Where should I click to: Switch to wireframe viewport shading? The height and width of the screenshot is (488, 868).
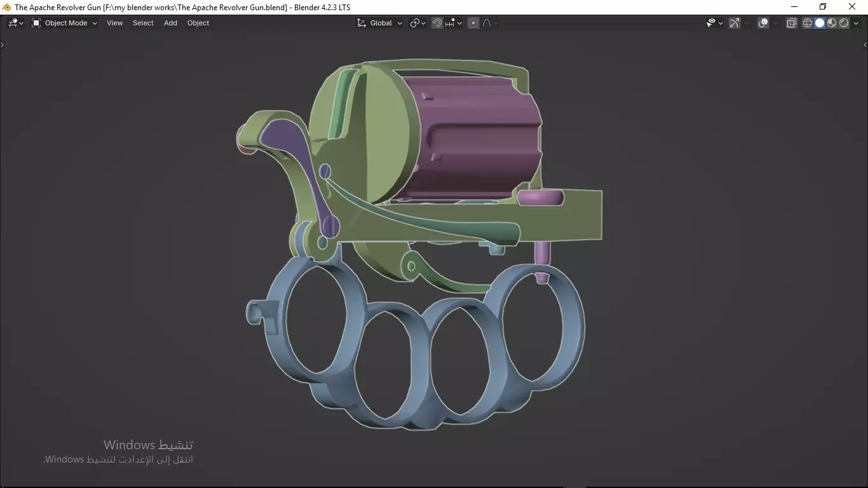coord(808,23)
